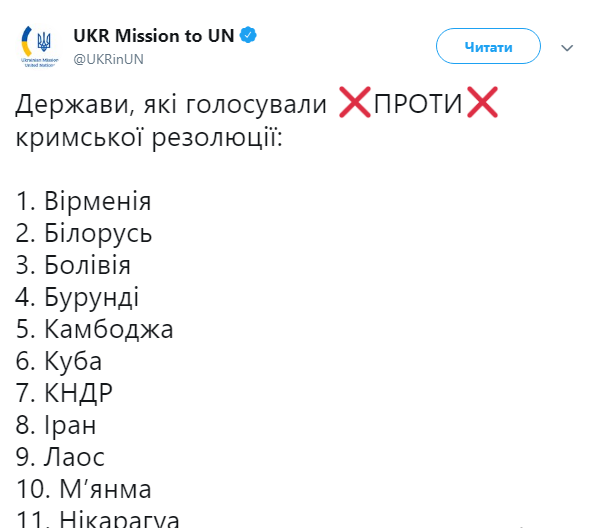
Task: Select list entry КНДР
Action: [x=64, y=393]
